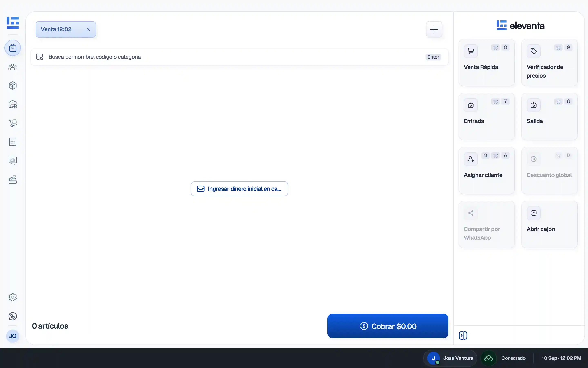The width and height of the screenshot is (588, 368).
Task: Open the Asignar cliente card
Action: coord(487,171)
